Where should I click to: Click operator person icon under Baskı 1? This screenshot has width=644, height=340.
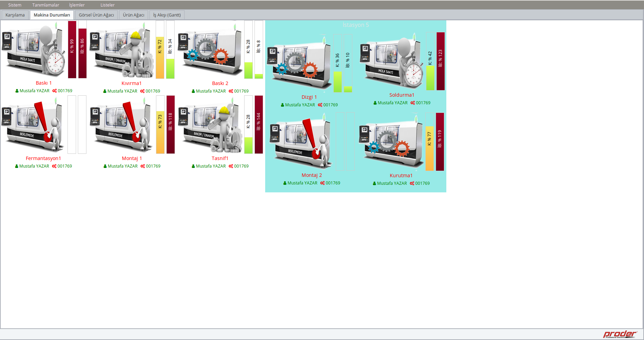point(17,91)
